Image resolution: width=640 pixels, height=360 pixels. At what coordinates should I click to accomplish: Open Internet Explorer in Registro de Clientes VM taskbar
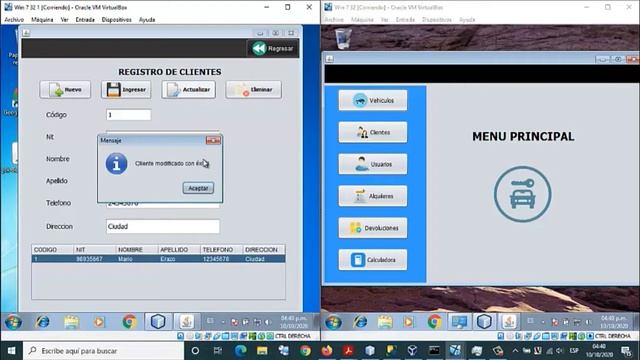pyautogui.click(x=42, y=322)
